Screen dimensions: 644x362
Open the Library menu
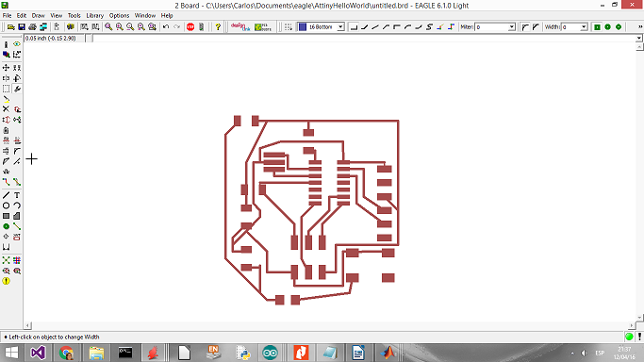[95, 16]
